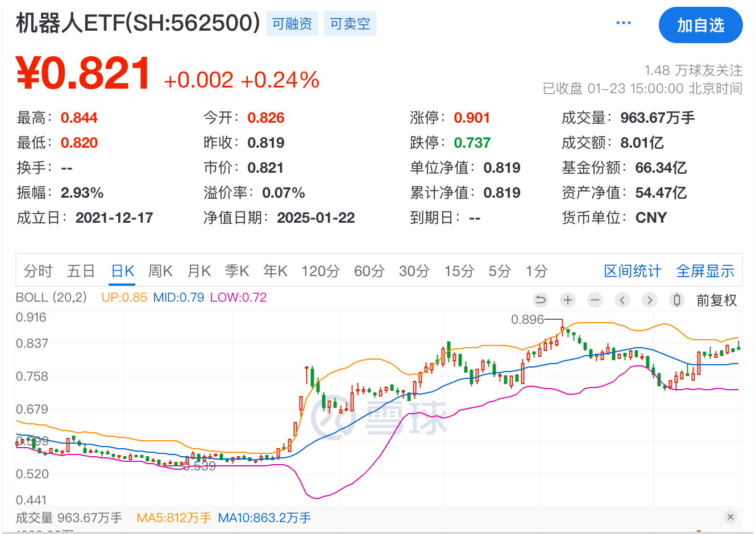
Task: Open 区间统计 range statistics
Action: (632, 271)
